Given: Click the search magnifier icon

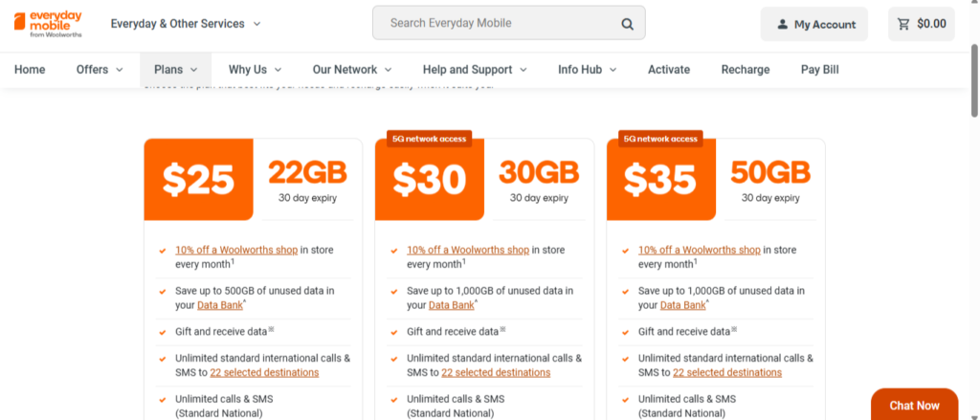Looking at the screenshot, I should (x=627, y=24).
